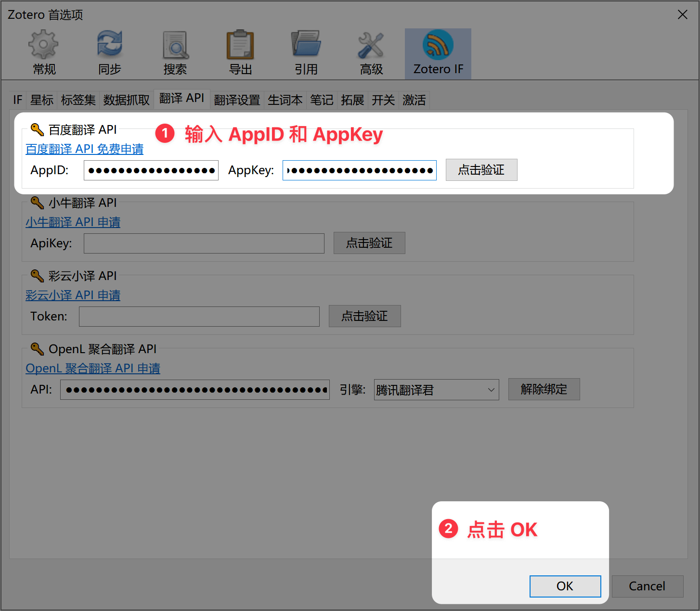Click 点击验证 next to ApiKey field
The height and width of the screenshot is (611, 700).
pos(369,243)
